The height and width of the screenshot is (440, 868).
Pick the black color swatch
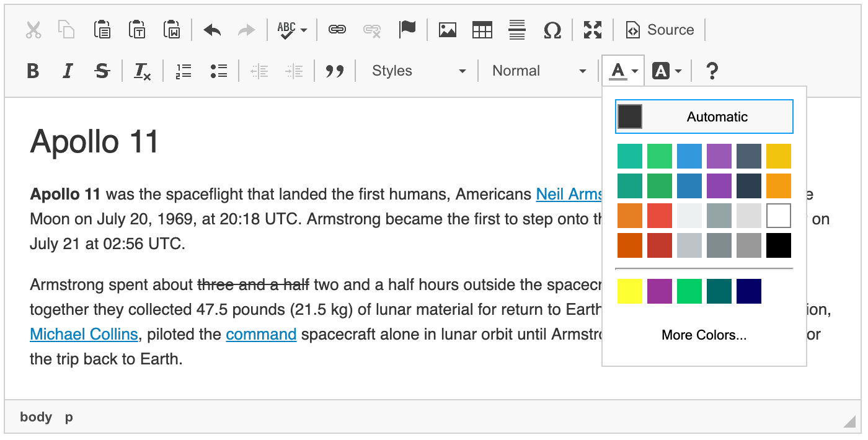[x=779, y=245]
